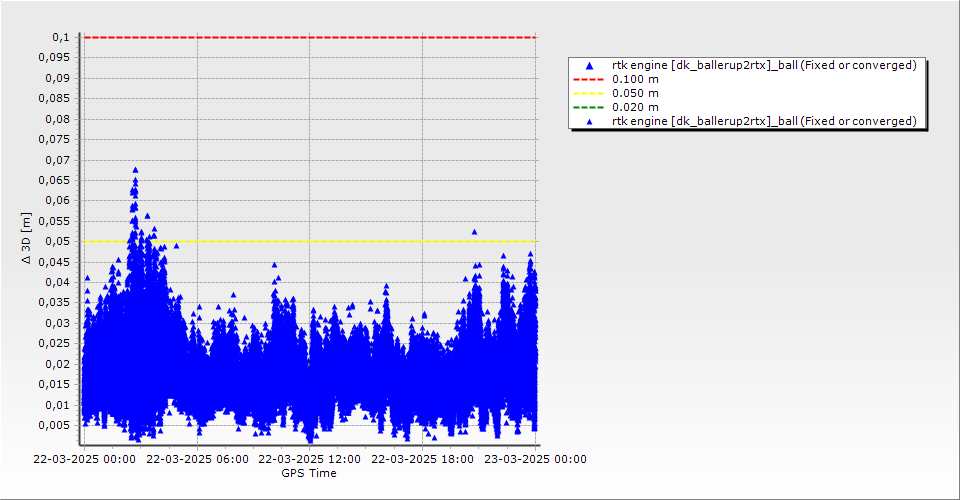Click the "0,045" y-axis tick label
The width and height of the screenshot is (960, 500).
54,263
